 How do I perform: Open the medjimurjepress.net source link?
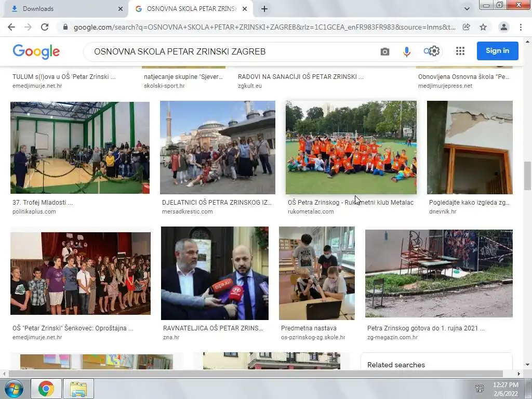(x=445, y=86)
